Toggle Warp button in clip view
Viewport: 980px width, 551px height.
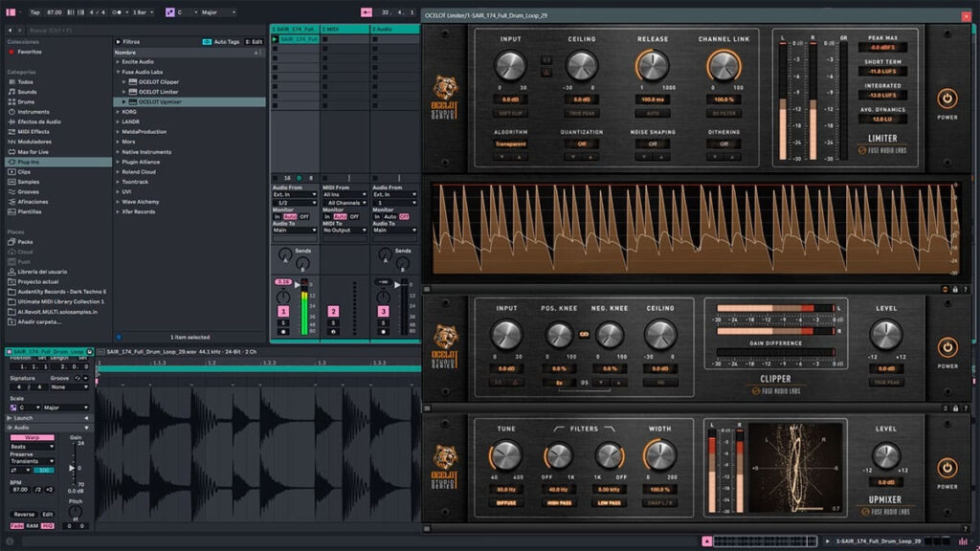click(32, 438)
